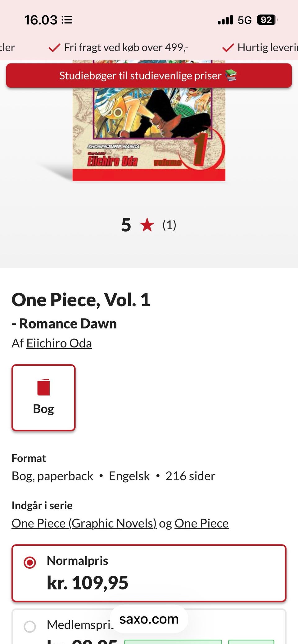The width and height of the screenshot is (298, 644).
Task: Select the Medlemspris radio button
Action: pos(30,626)
